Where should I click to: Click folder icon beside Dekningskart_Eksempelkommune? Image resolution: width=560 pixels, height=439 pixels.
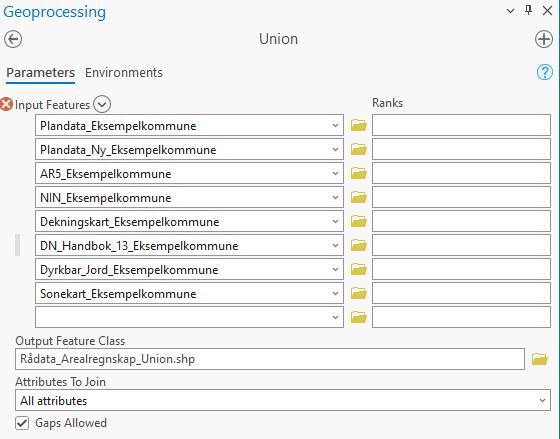tap(359, 221)
